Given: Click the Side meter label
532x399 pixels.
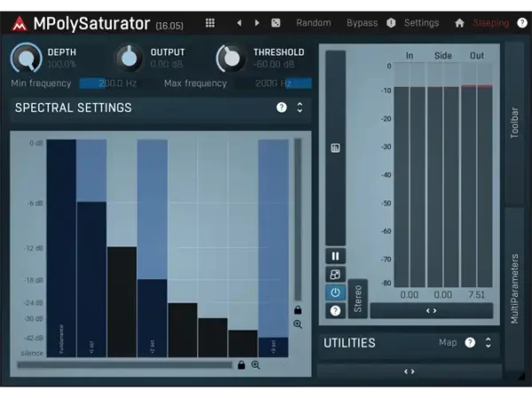Looking at the screenshot, I should [x=442, y=56].
